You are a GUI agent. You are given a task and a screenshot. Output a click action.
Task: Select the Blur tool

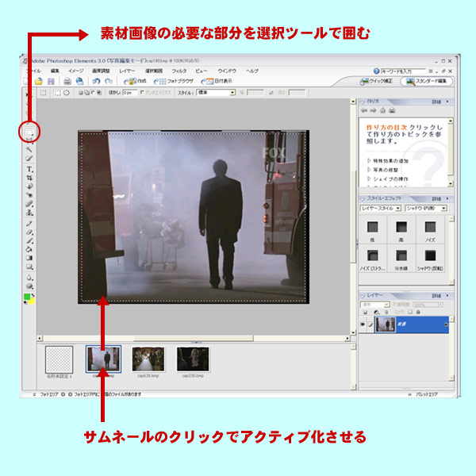point(29,278)
